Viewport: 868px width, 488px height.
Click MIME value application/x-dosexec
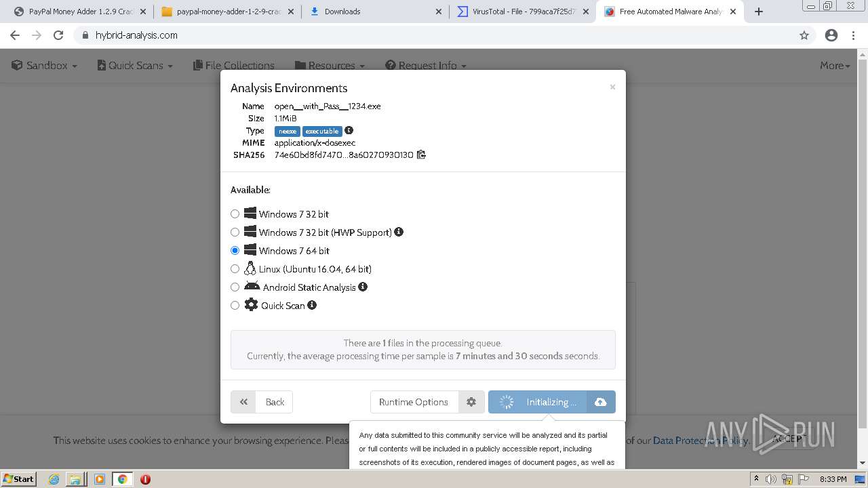(315, 143)
